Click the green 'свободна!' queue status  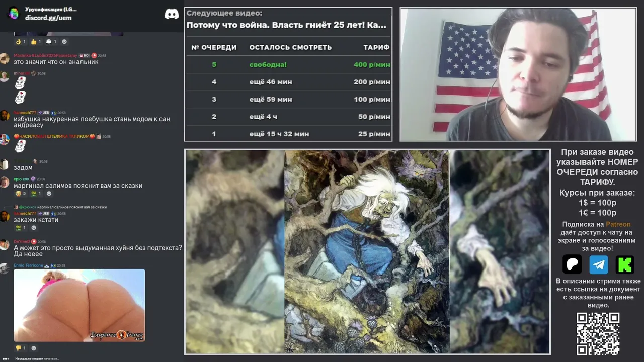pos(268,64)
